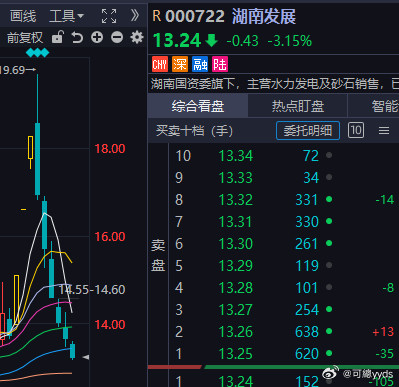Open order book hamburger menu
Screen dimensions: 399x387
coord(384,131)
